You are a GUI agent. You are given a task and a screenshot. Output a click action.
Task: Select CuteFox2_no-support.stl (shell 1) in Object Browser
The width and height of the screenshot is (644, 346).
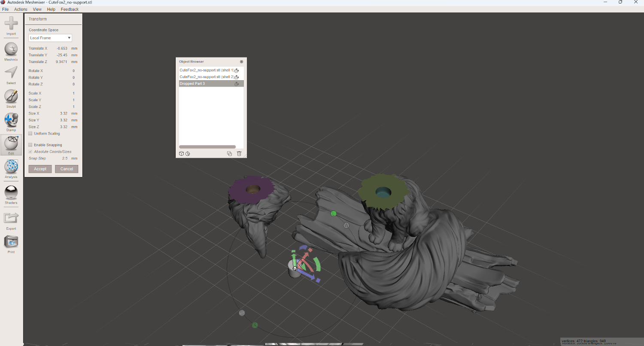207,70
